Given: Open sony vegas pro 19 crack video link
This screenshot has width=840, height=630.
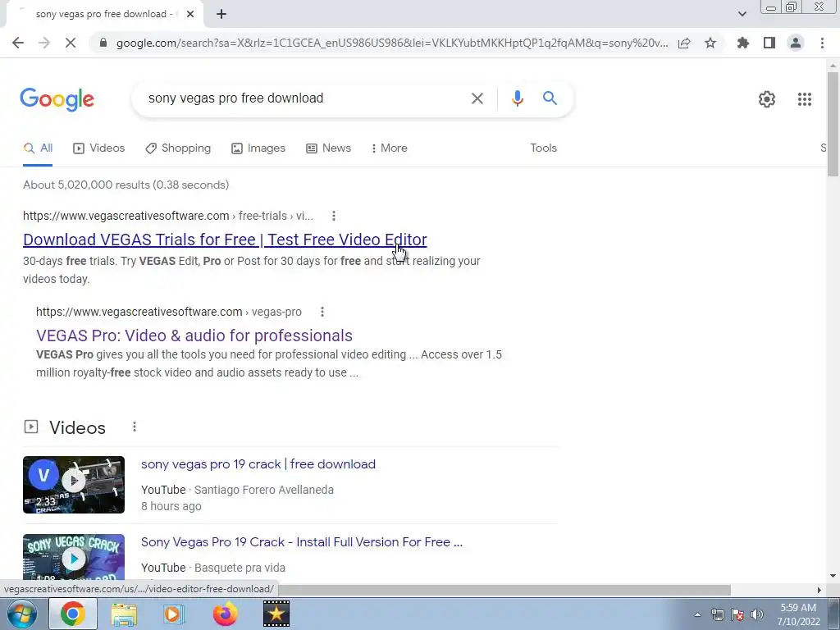Looking at the screenshot, I should point(258,464).
